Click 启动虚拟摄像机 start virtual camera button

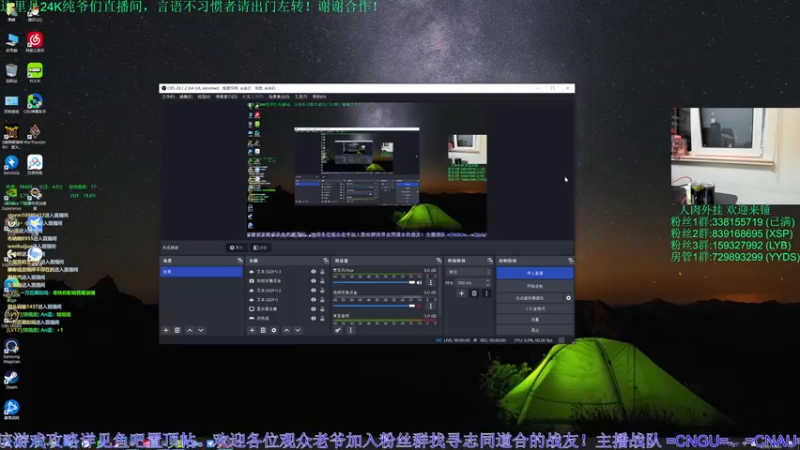coord(530,298)
